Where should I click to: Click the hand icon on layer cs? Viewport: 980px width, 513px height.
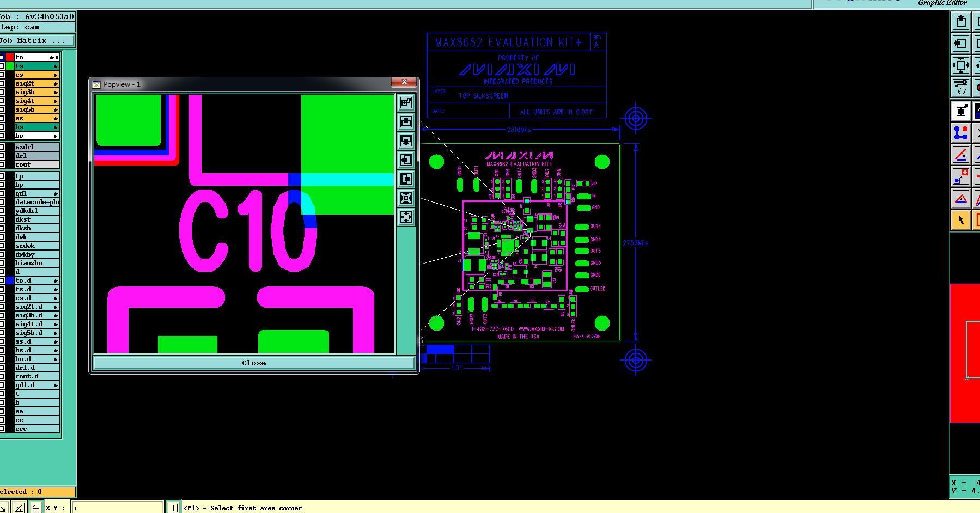tap(56, 75)
